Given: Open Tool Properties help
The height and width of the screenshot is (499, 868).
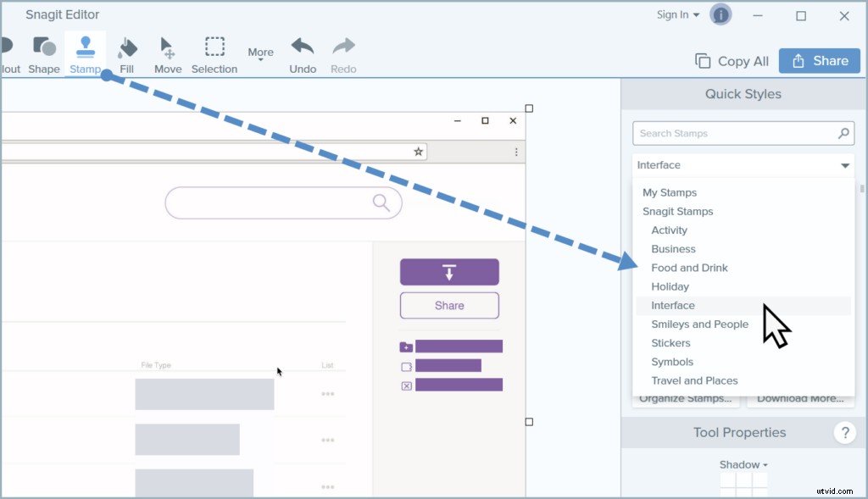Looking at the screenshot, I should [845, 433].
